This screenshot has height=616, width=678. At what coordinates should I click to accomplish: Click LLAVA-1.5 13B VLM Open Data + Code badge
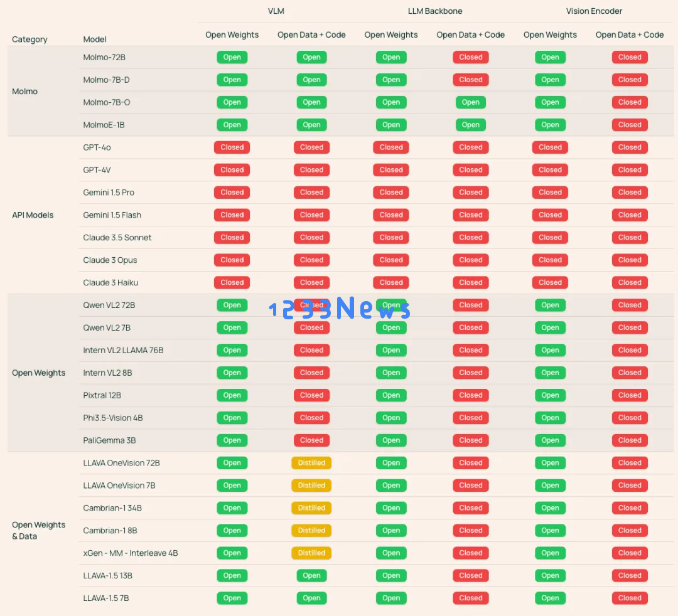point(311,575)
